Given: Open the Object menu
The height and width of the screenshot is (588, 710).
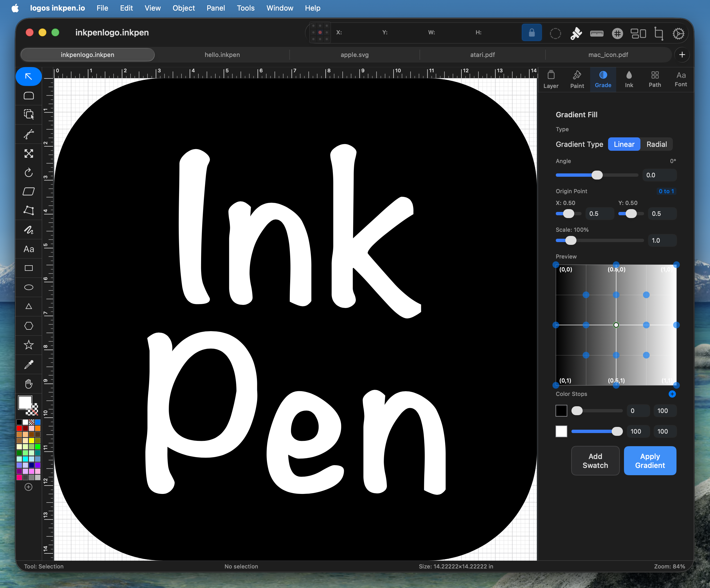Looking at the screenshot, I should click(184, 8).
